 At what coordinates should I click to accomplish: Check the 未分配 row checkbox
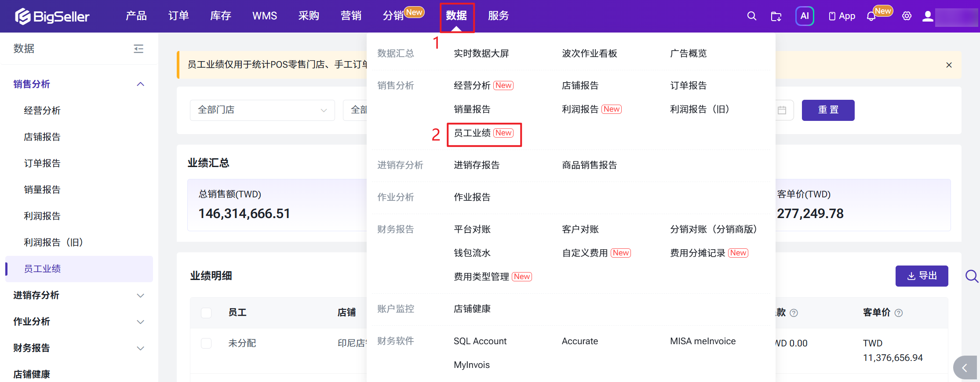206,343
